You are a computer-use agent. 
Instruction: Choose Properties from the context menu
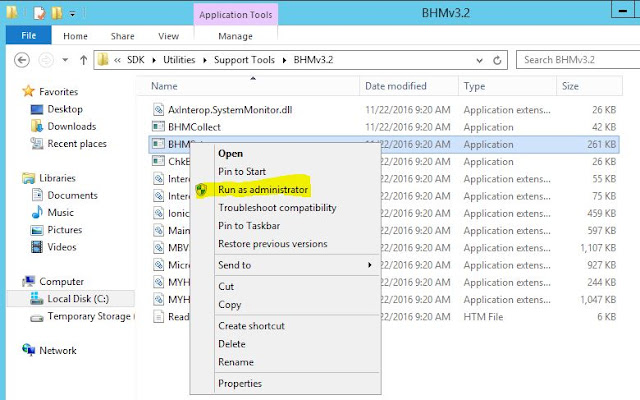(x=240, y=383)
